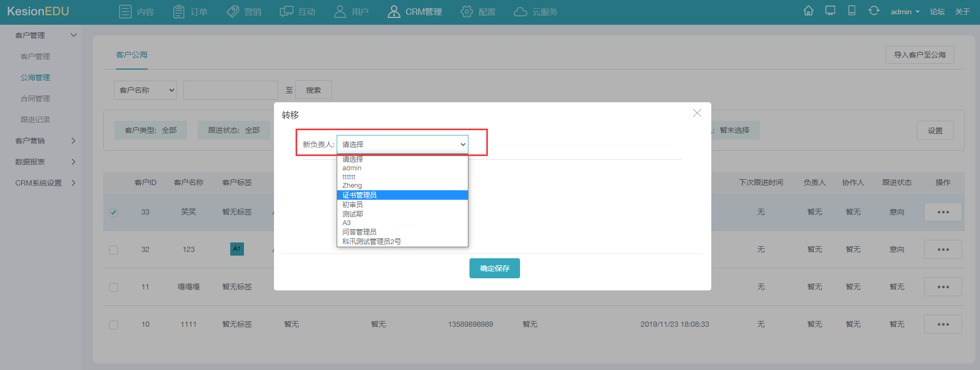Expand the CRM系统设置 sidebar section
Viewport: 980px width, 370px height.
click(73, 183)
